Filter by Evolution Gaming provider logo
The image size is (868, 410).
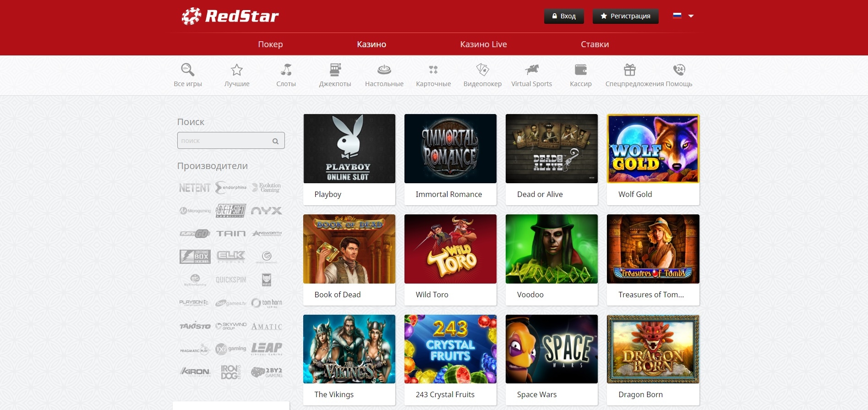pos(267,187)
